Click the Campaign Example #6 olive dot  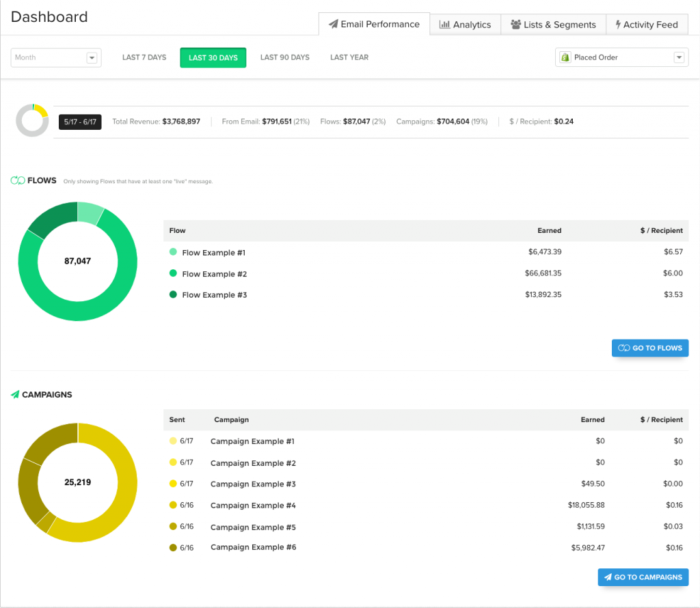point(173,547)
